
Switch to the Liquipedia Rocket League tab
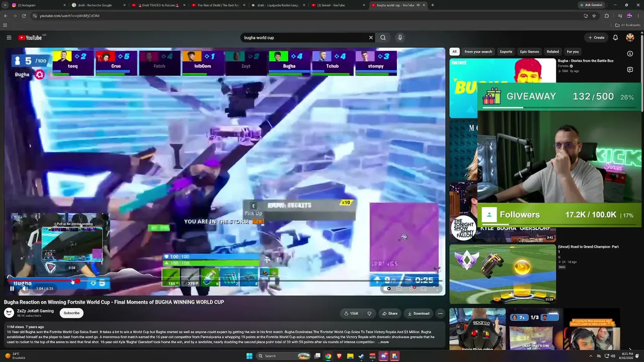point(279,5)
